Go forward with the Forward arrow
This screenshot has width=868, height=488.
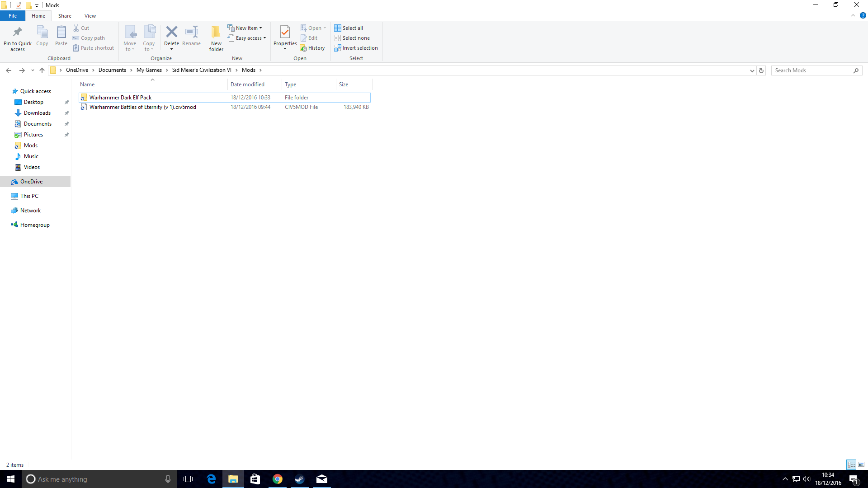[22, 70]
